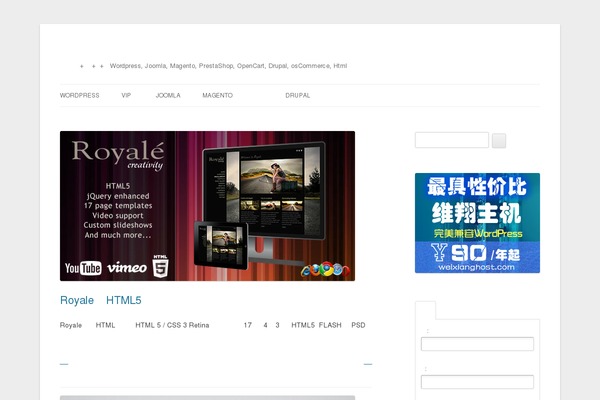
Task: Open the Royale HTML5 post title
Action: click(100, 300)
